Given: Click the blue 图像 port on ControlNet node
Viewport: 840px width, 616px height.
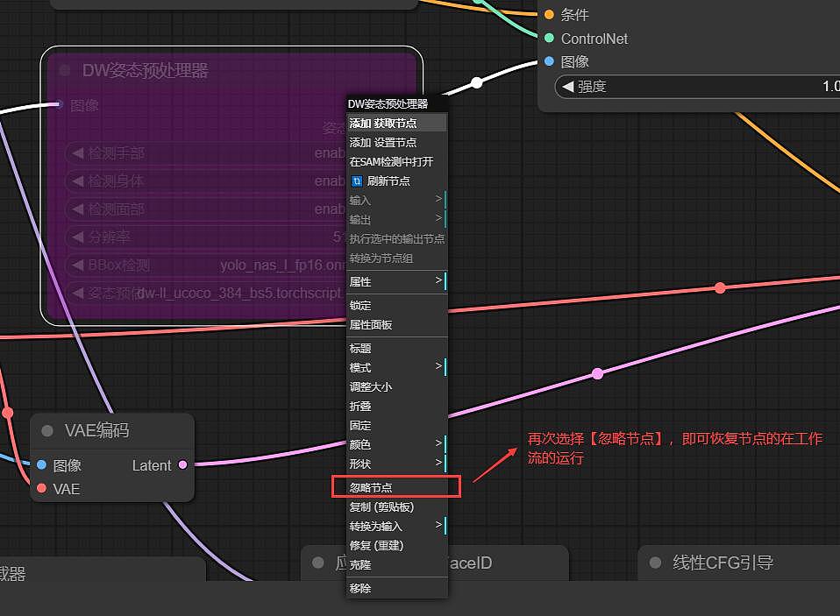Looking at the screenshot, I should [549, 61].
